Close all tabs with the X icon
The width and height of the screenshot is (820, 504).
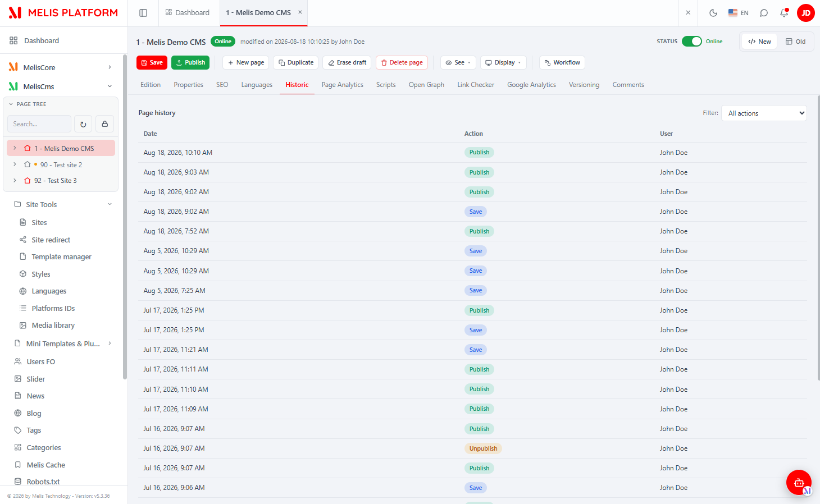[688, 12]
